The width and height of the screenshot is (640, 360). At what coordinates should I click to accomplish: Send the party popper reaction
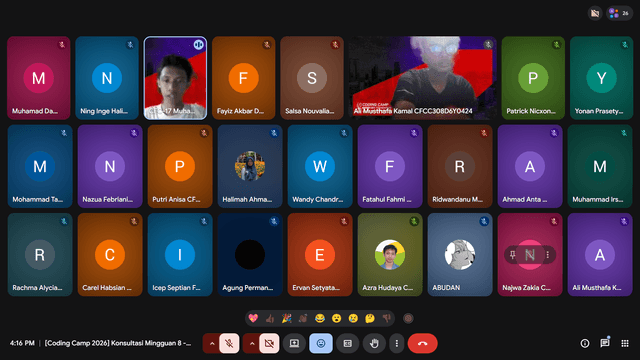tap(287, 318)
